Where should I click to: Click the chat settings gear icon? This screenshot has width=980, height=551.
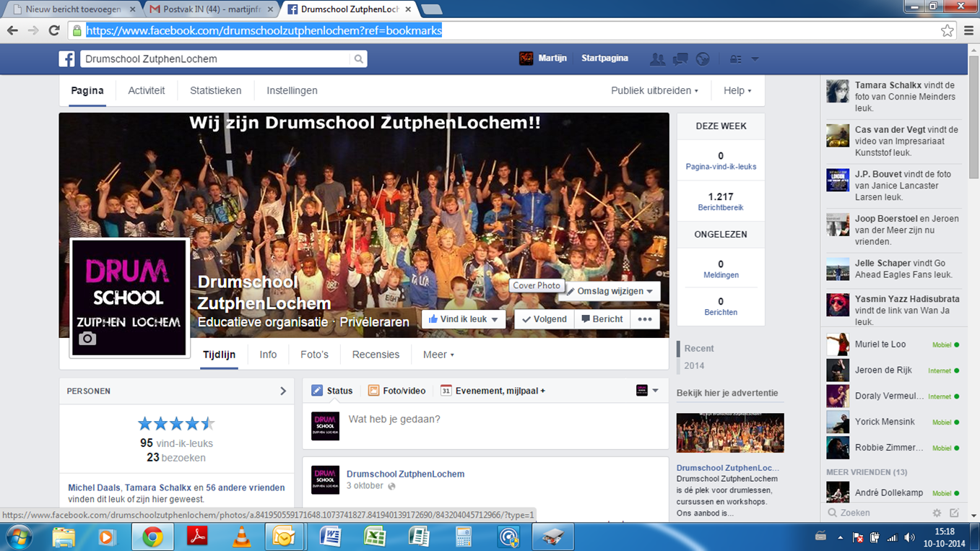click(x=937, y=513)
